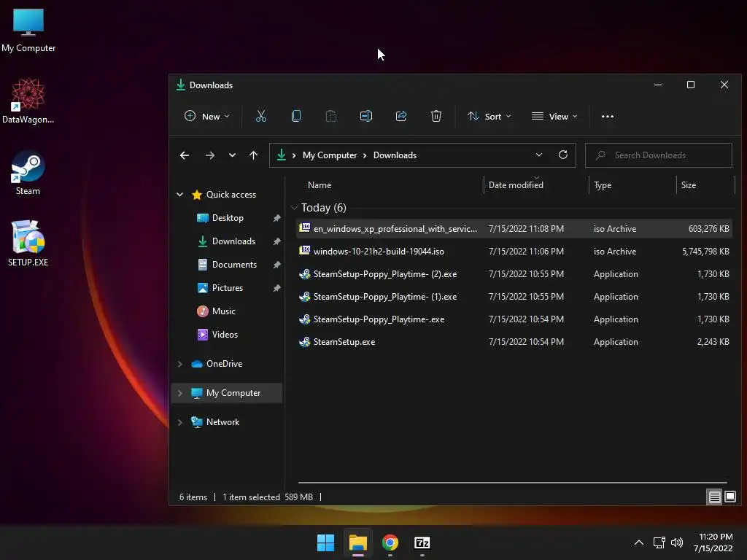Viewport: 747px width, 560px height.
Task: Select SteamSetup-Poppy_Playtime- (2).exe
Action: click(x=514, y=274)
